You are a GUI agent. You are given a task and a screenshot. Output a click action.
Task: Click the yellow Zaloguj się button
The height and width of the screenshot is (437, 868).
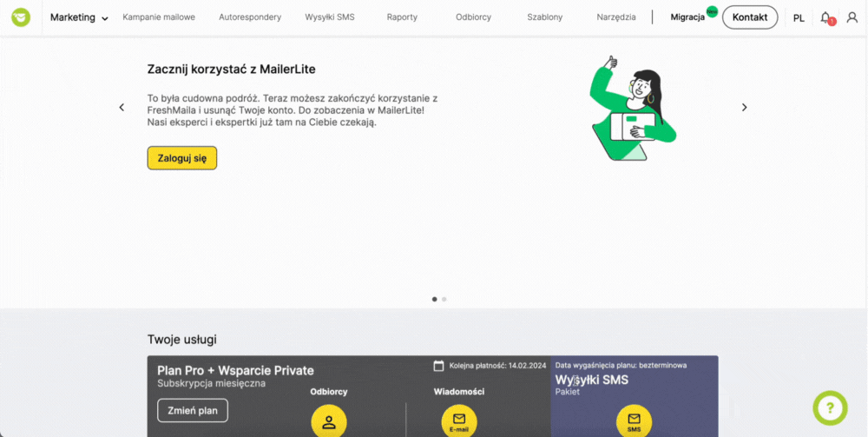(182, 158)
